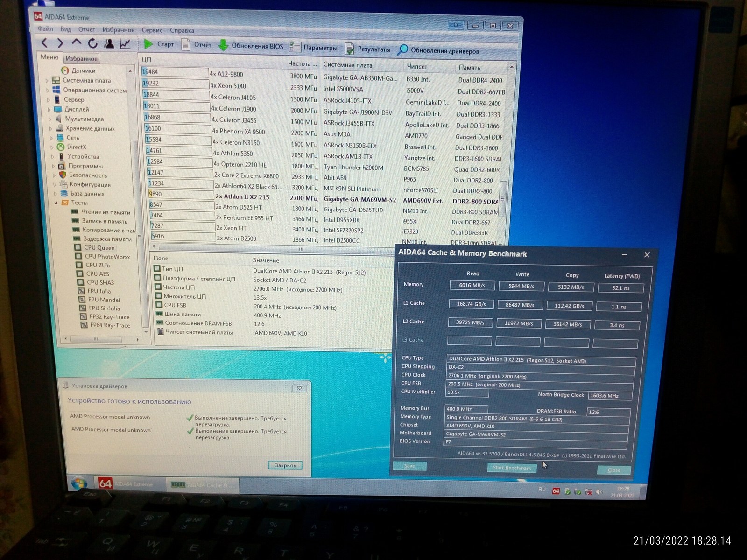The height and width of the screenshot is (560, 747).
Task: Open the Файл menu
Action: pyautogui.click(x=46, y=28)
